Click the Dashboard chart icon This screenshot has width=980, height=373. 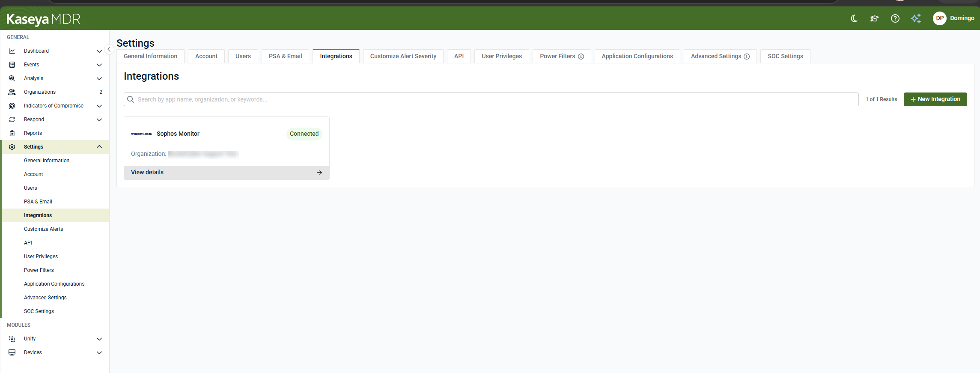pyautogui.click(x=12, y=51)
